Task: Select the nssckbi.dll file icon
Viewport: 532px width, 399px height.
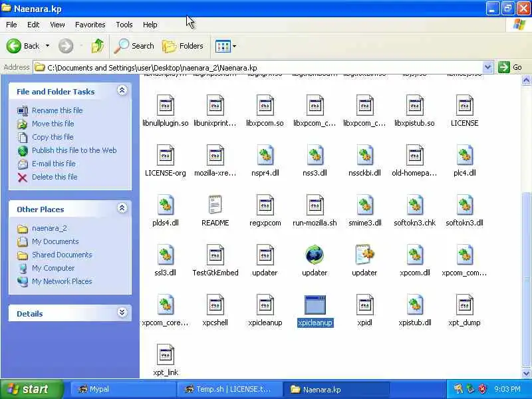Action: [364, 155]
